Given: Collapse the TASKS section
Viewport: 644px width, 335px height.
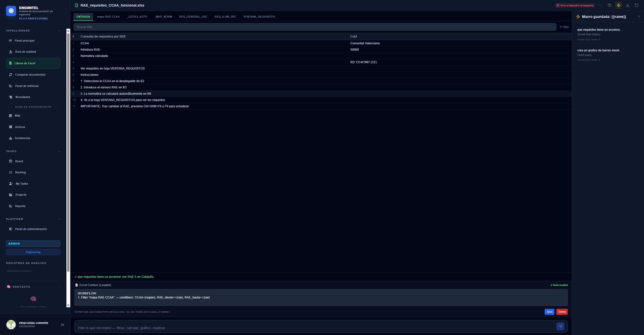Looking at the screenshot, I should [x=59, y=151].
